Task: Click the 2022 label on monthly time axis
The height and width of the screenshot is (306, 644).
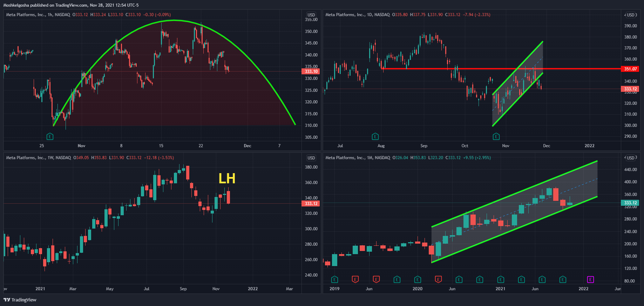Action: (583, 288)
